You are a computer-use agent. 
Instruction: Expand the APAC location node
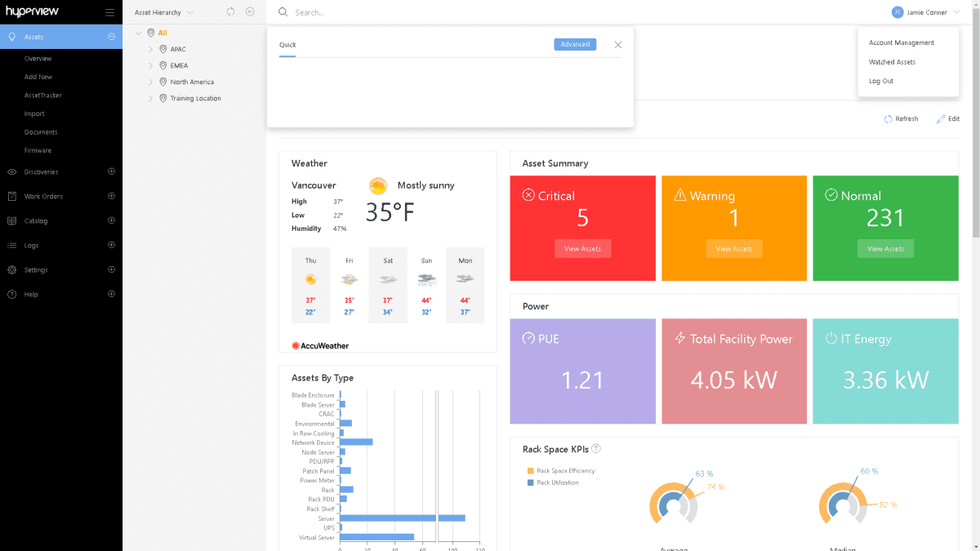coord(151,49)
